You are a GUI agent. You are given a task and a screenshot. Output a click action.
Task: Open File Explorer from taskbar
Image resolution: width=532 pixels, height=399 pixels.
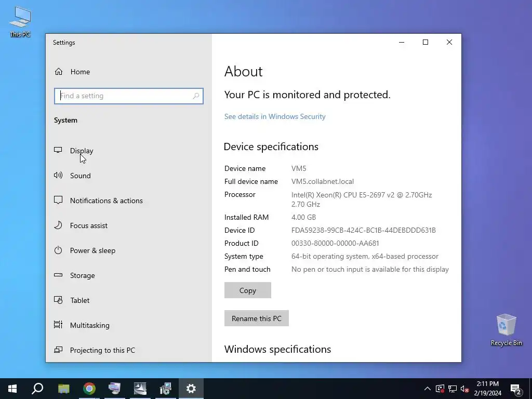coord(63,389)
